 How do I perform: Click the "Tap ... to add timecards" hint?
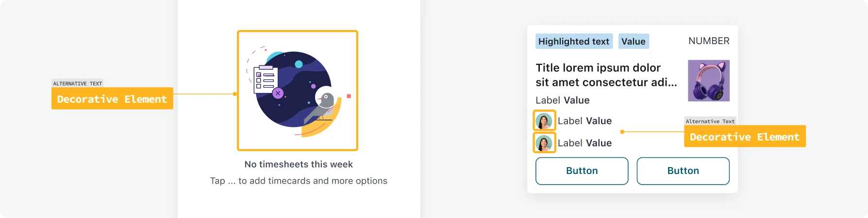[299, 181]
